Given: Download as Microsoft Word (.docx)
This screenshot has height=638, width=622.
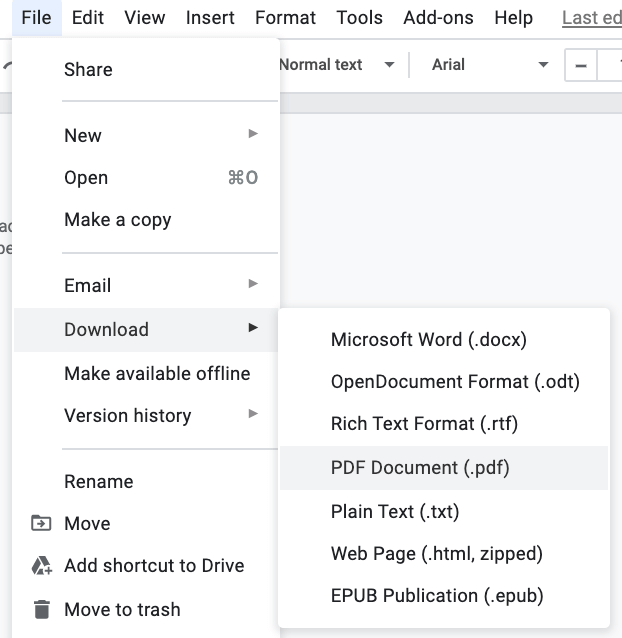Looking at the screenshot, I should pyautogui.click(x=444, y=340).
